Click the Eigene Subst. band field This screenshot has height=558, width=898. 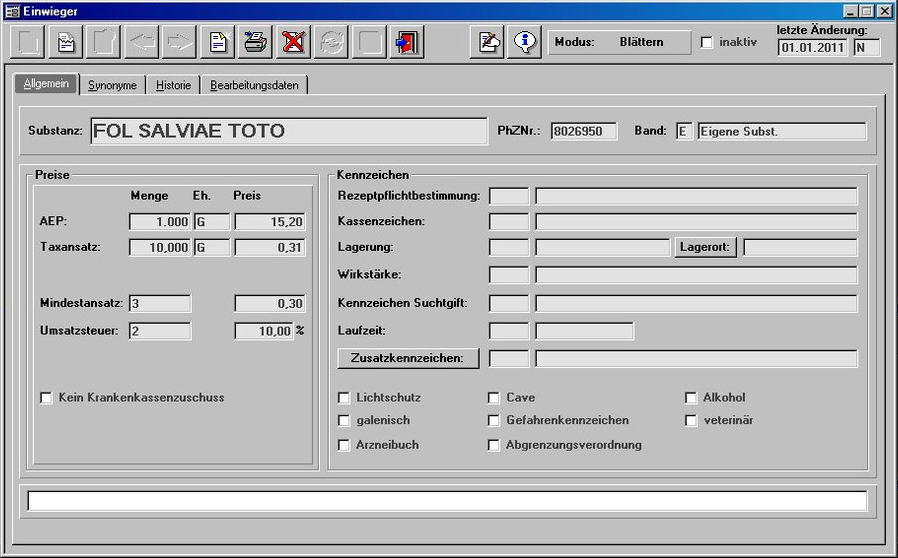click(x=782, y=131)
